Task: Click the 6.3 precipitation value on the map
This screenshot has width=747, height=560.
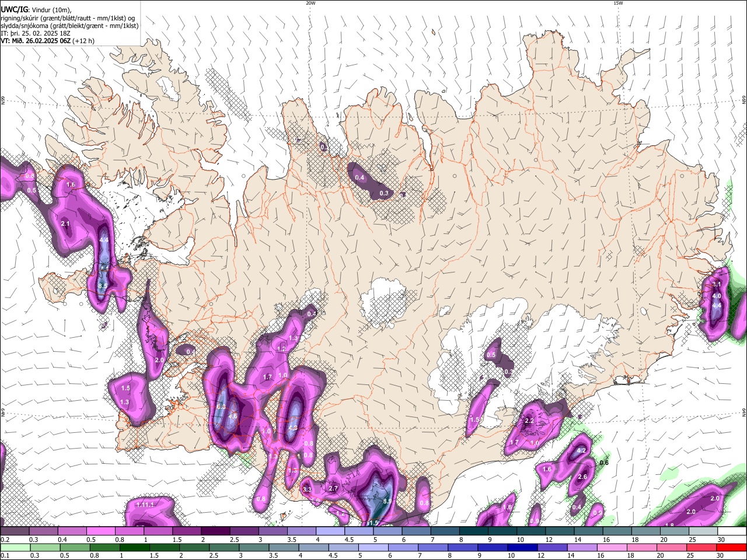Action: (221, 407)
